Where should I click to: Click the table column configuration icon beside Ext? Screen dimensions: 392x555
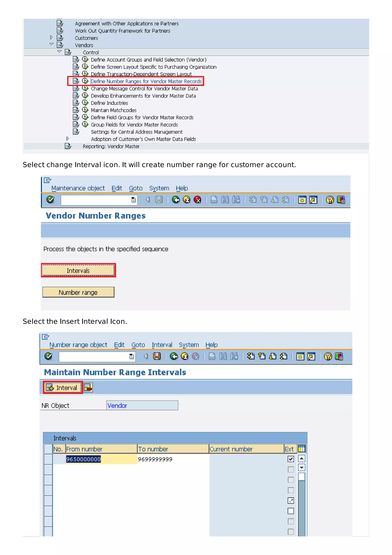pyautogui.click(x=301, y=449)
